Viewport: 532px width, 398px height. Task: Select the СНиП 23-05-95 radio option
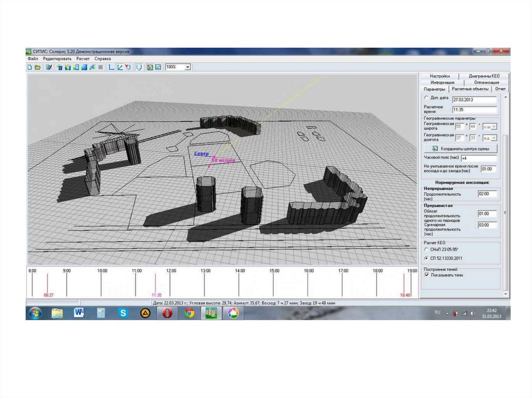point(427,250)
